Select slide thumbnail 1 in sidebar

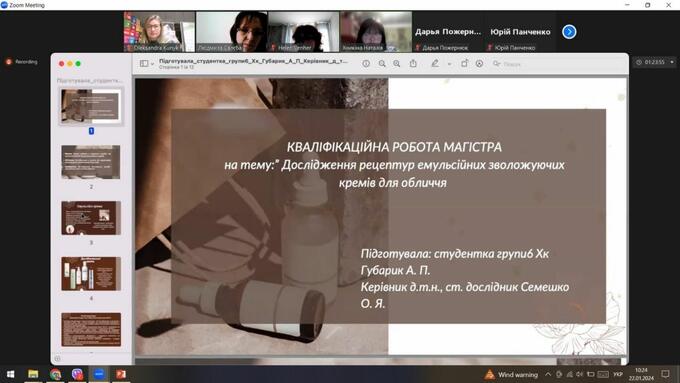point(91,106)
